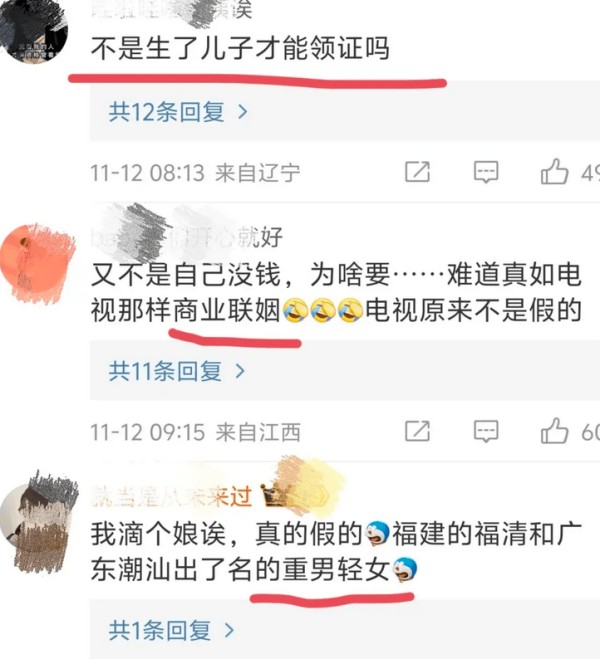Share the comment from 辽宁
Viewport: 600px width, 659px height.
pyautogui.click(x=417, y=172)
